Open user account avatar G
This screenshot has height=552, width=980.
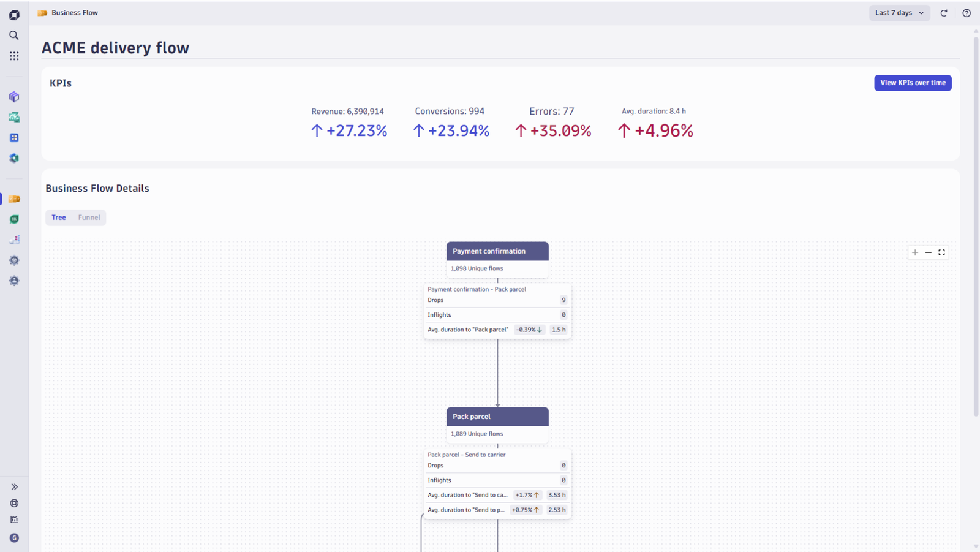[x=14, y=538]
